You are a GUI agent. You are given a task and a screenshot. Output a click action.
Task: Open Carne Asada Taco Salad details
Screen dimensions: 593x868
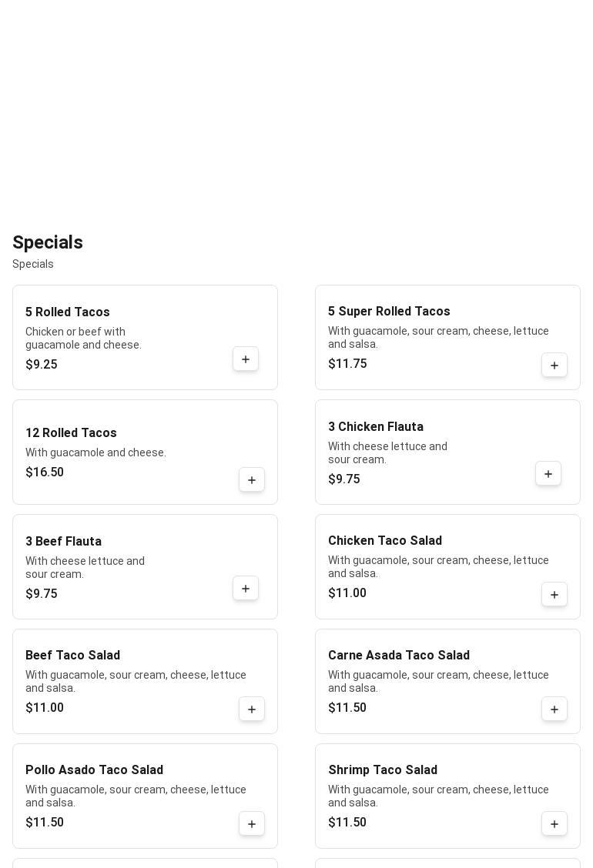[399, 656]
